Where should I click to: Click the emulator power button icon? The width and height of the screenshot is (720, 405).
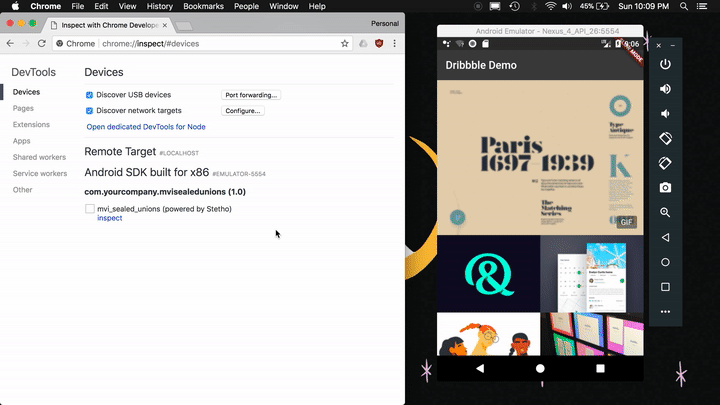(665, 64)
